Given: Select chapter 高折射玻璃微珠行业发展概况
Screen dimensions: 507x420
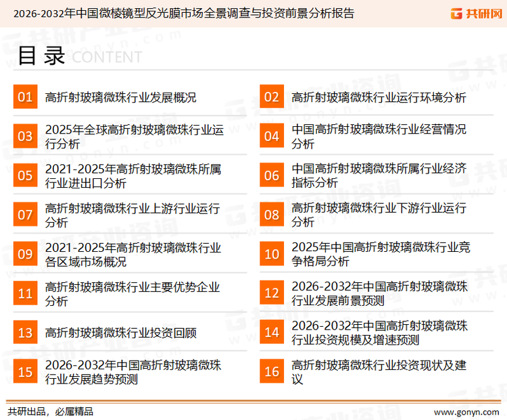Looking at the screenshot, I should pos(120,97).
